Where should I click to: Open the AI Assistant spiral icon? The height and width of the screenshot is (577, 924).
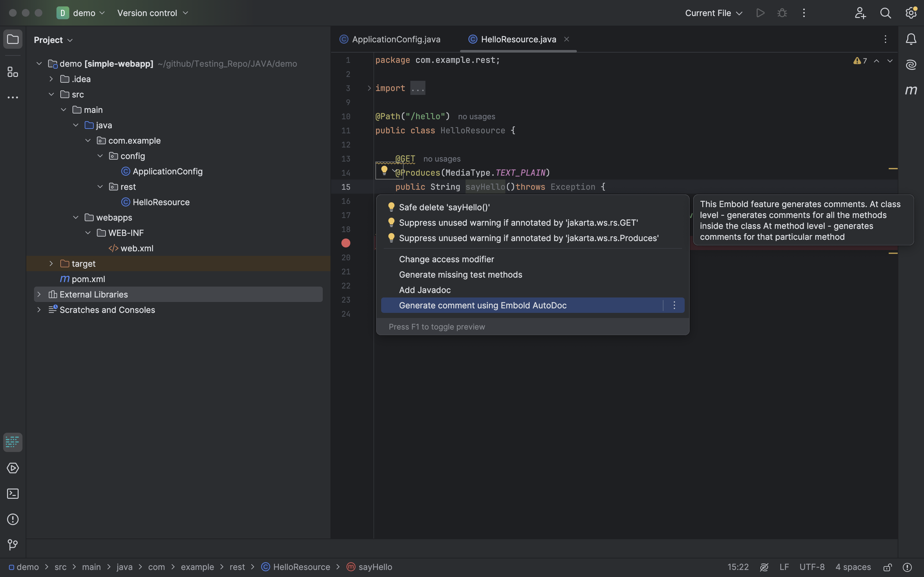911,64
